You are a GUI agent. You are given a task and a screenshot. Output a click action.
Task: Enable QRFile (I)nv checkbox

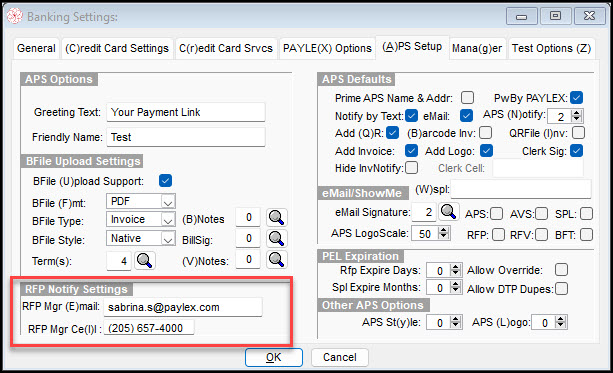point(578,133)
